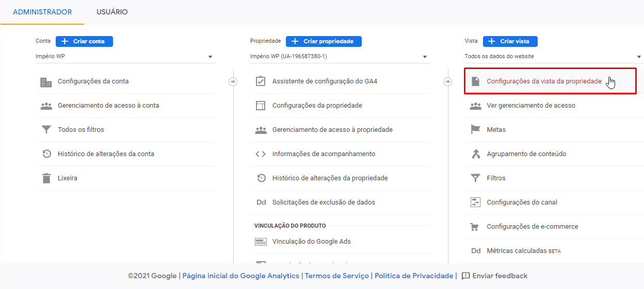Click the Criar vista button
This screenshot has width=644, height=289.
510,41
